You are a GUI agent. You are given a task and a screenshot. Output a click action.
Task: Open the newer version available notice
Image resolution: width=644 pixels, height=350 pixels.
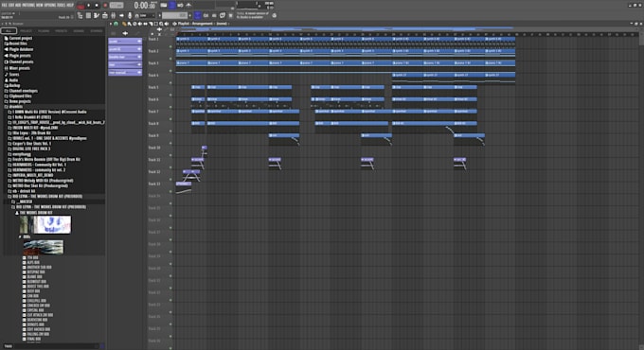click(x=252, y=15)
